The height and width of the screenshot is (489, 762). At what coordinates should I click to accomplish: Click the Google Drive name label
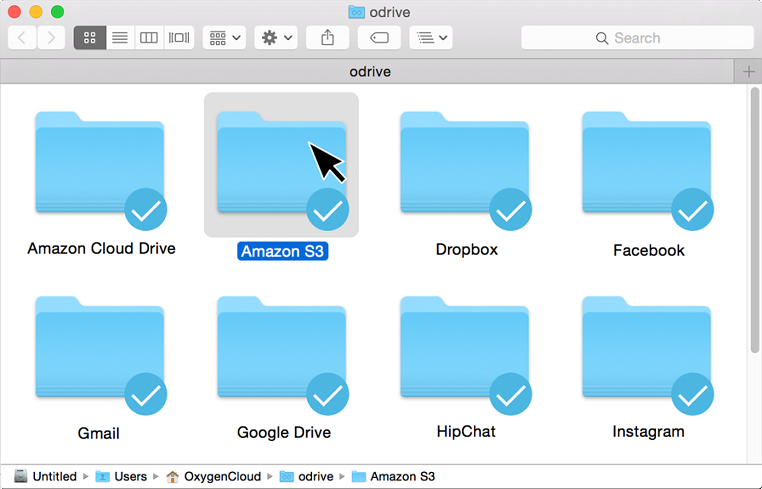[284, 433]
